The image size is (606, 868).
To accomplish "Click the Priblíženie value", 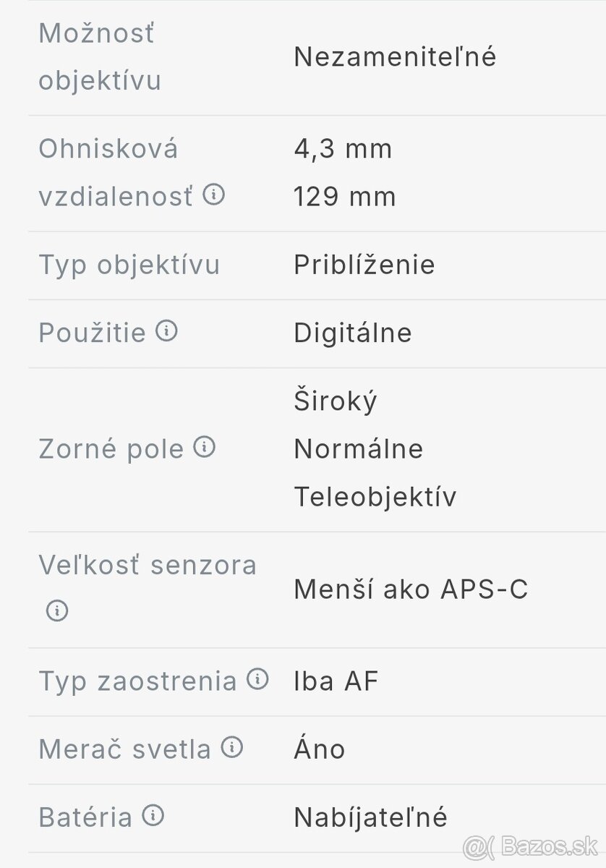I will pos(364,265).
